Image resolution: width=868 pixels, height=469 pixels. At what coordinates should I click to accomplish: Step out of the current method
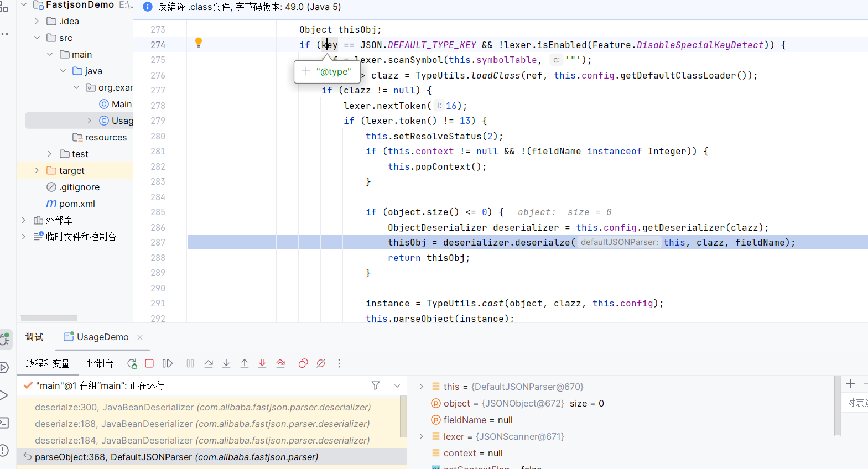pos(245,363)
